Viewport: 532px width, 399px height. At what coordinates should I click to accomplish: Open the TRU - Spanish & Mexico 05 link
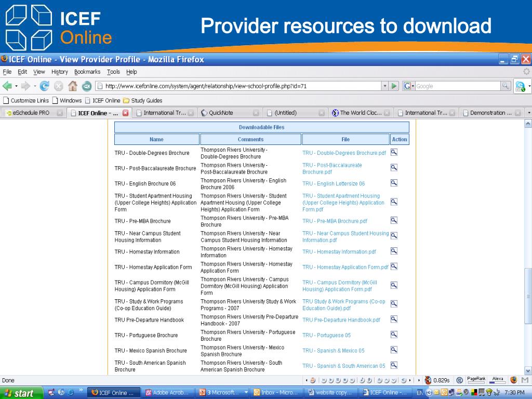333,351
